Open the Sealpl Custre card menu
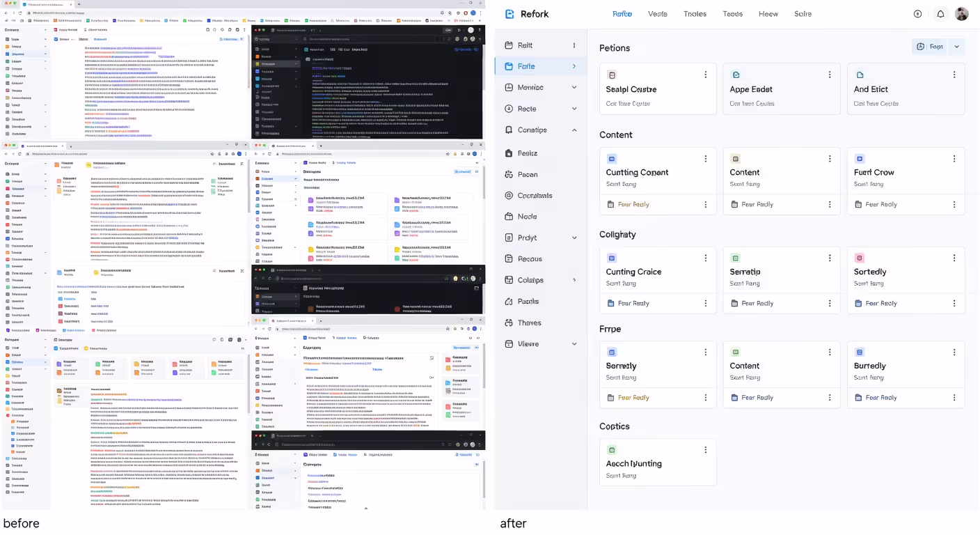This screenshot has width=980, height=535. click(706, 75)
